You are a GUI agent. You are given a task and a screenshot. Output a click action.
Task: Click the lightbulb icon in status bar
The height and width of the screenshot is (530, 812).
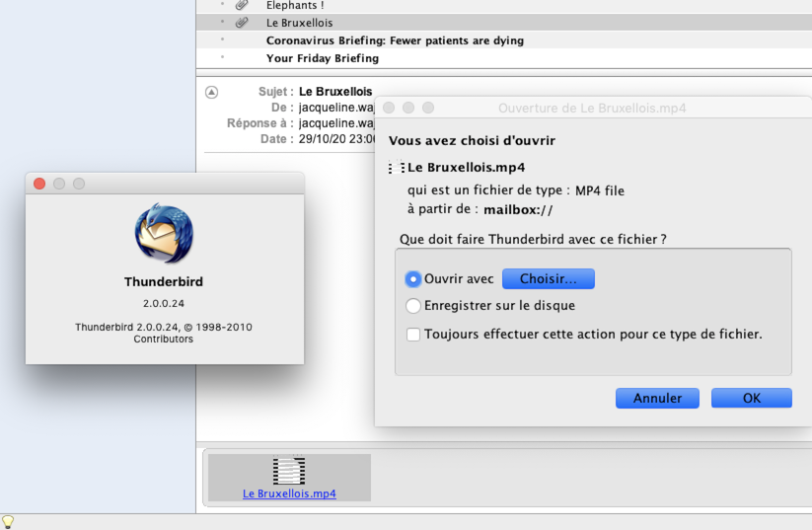(8, 522)
